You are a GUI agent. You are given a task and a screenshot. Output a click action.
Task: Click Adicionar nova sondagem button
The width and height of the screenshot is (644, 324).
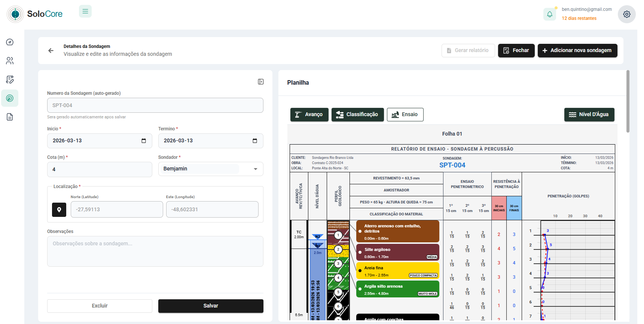point(577,51)
